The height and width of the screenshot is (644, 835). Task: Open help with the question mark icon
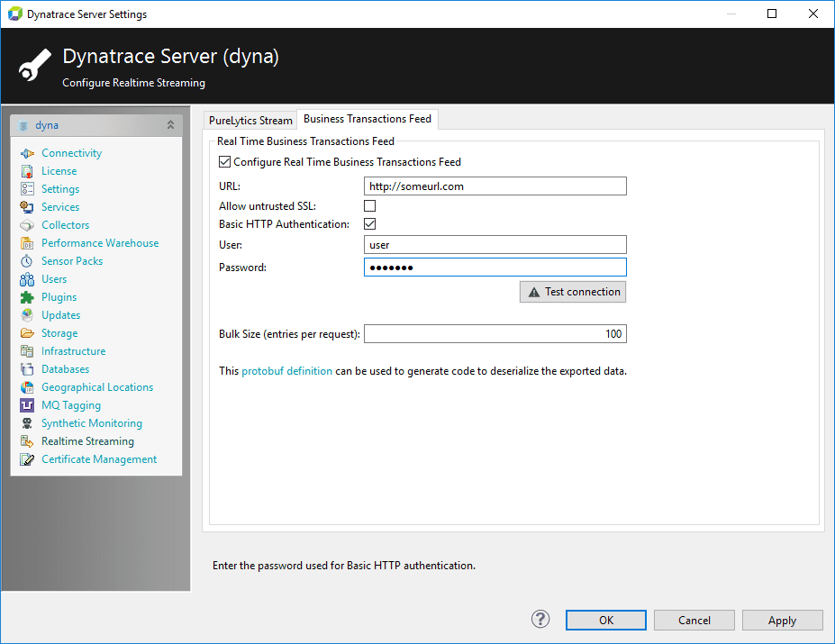540,620
